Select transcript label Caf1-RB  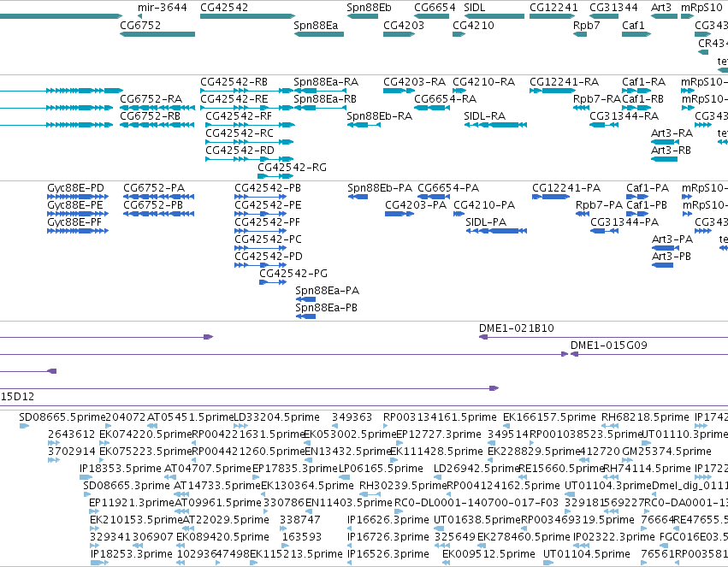pyautogui.click(x=642, y=99)
